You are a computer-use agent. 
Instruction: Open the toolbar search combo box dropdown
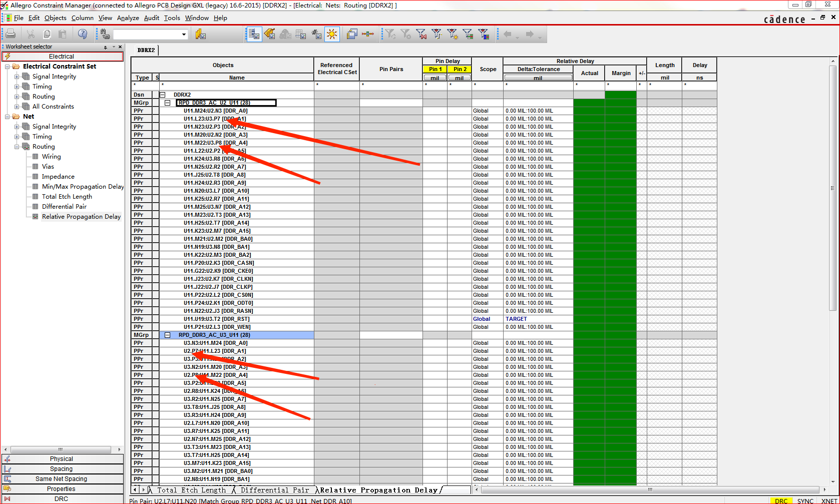184,35
